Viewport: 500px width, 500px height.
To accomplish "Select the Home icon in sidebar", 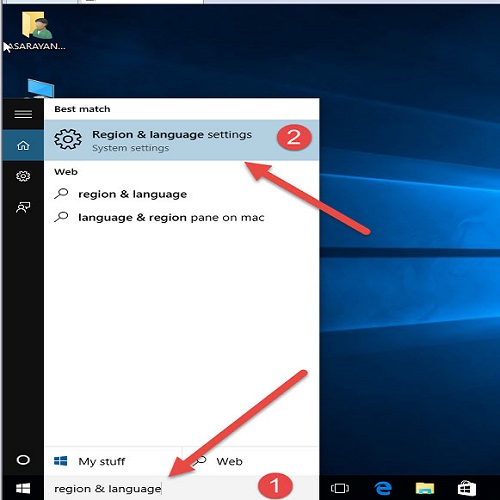I will pos(23,145).
